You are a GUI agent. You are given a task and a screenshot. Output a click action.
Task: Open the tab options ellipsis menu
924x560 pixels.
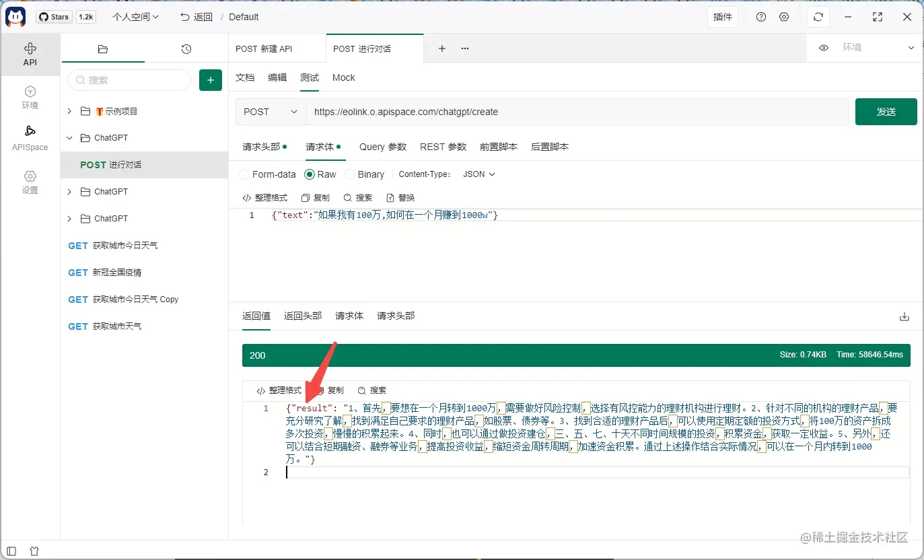465,48
